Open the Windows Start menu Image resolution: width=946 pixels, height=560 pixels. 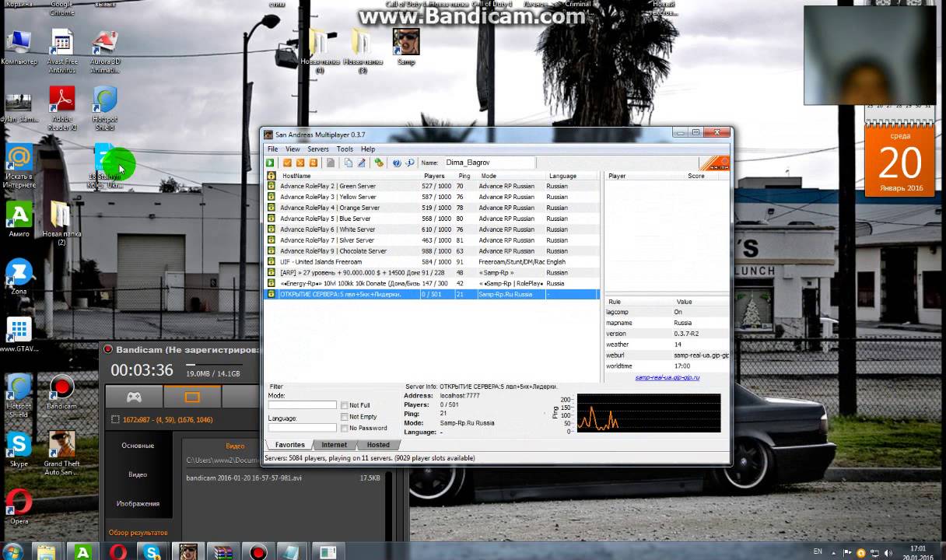click(x=13, y=551)
